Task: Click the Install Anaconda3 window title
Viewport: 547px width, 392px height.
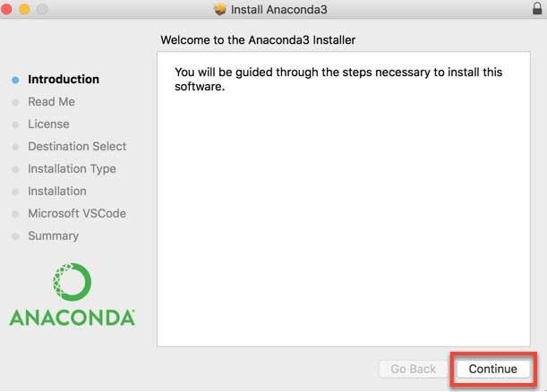Action: 277,9
